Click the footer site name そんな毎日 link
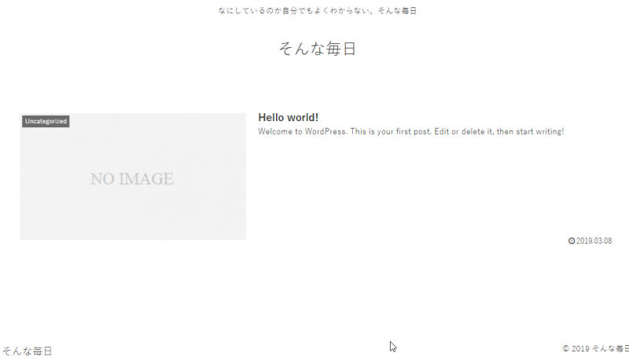Screen dimensions: 629x364 27,351
